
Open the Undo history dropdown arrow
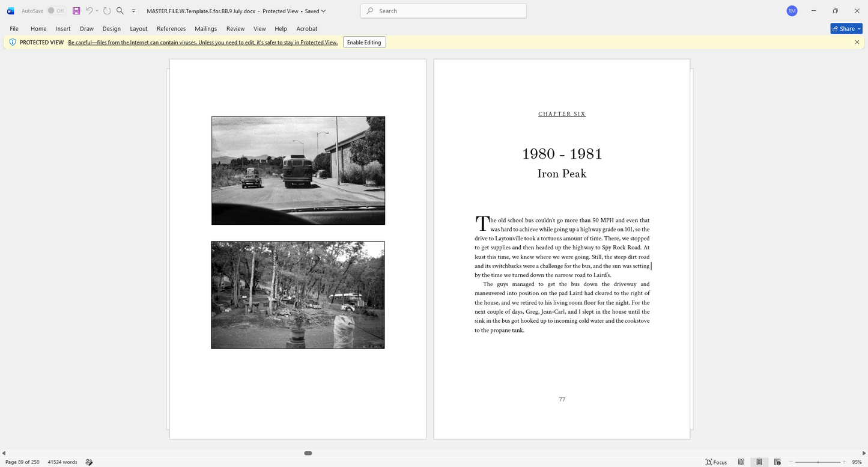[x=97, y=11]
